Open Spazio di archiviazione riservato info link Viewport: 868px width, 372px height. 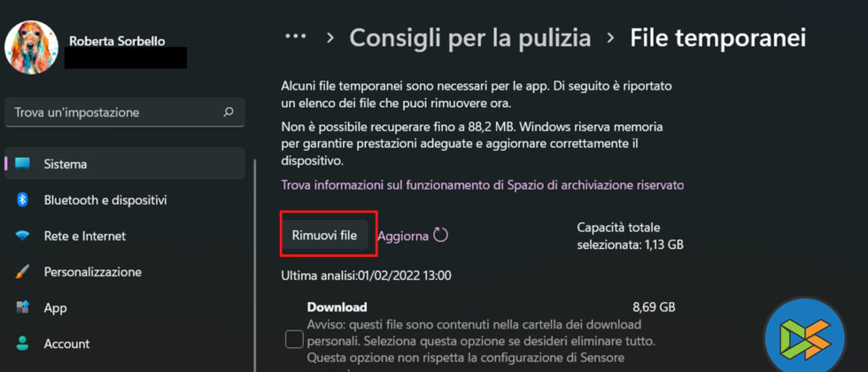click(x=482, y=185)
